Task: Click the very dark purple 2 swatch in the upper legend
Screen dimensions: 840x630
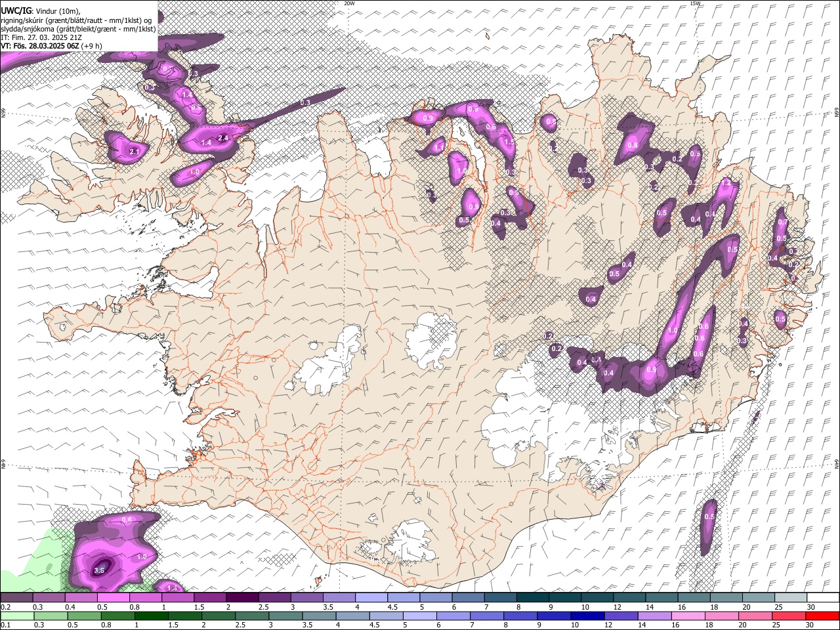Action: tap(242, 597)
